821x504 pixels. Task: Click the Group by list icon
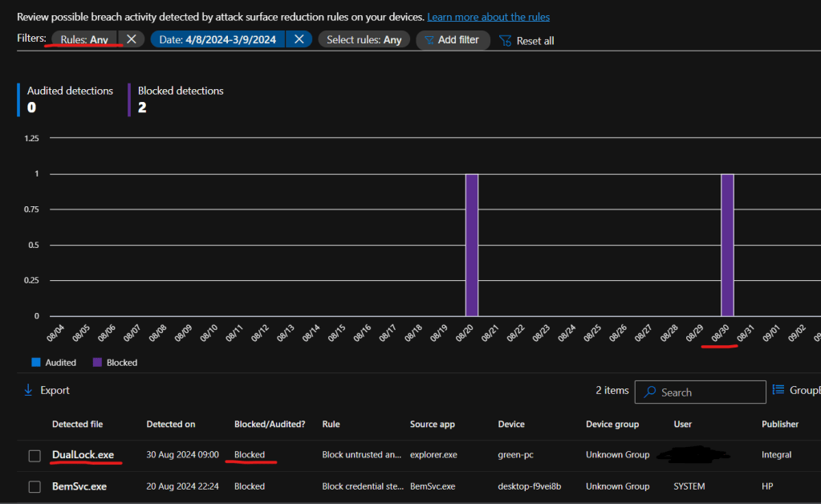click(778, 390)
